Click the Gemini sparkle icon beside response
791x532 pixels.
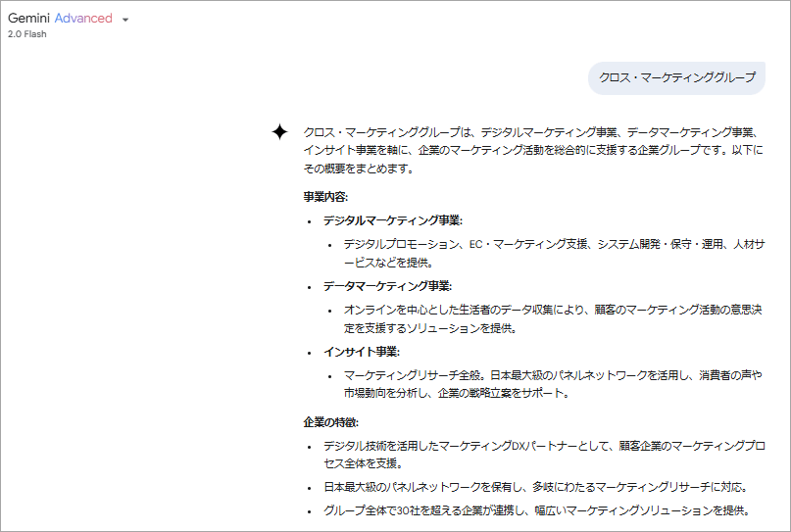tap(279, 132)
